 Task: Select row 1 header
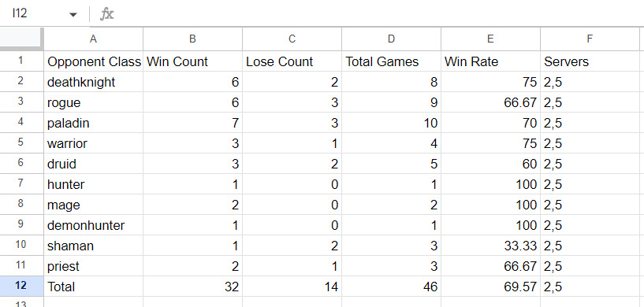coord(22,61)
